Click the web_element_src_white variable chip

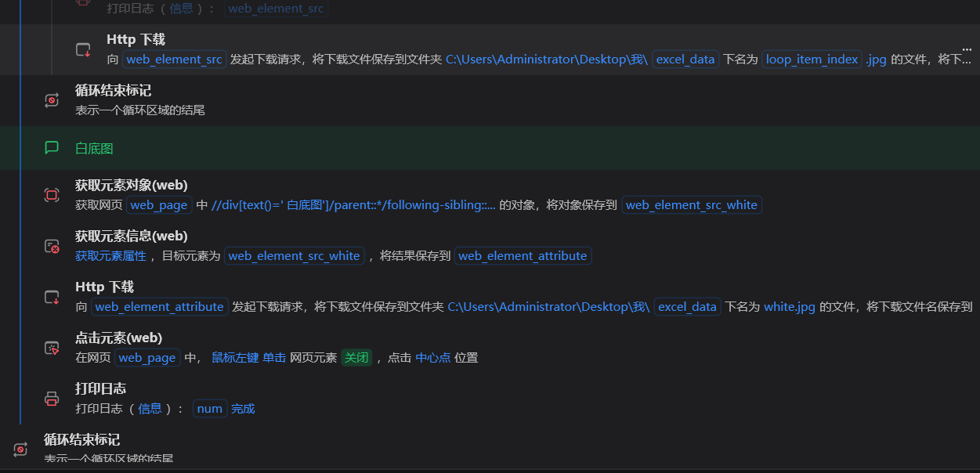click(692, 204)
